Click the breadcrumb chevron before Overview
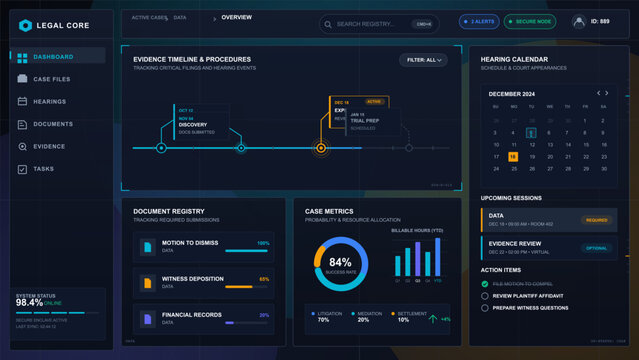Screen dimensions: 639x360 [x=214, y=19]
